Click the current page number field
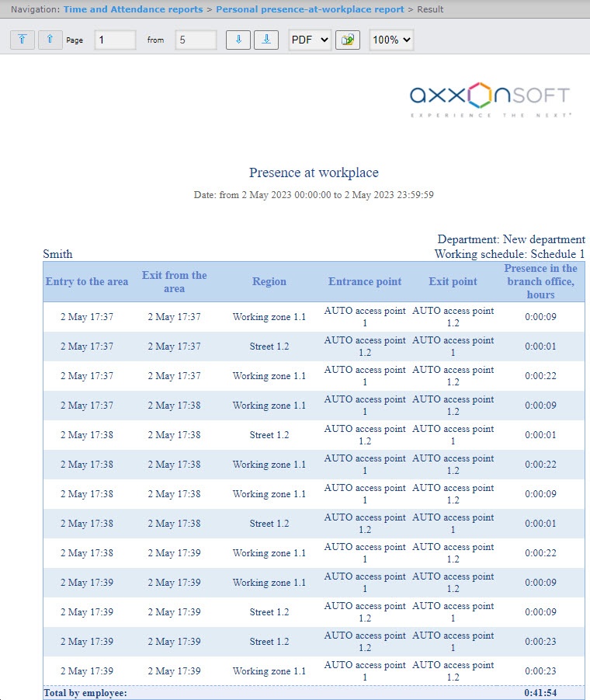The width and height of the screenshot is (590, 700). tap(115, 40)
